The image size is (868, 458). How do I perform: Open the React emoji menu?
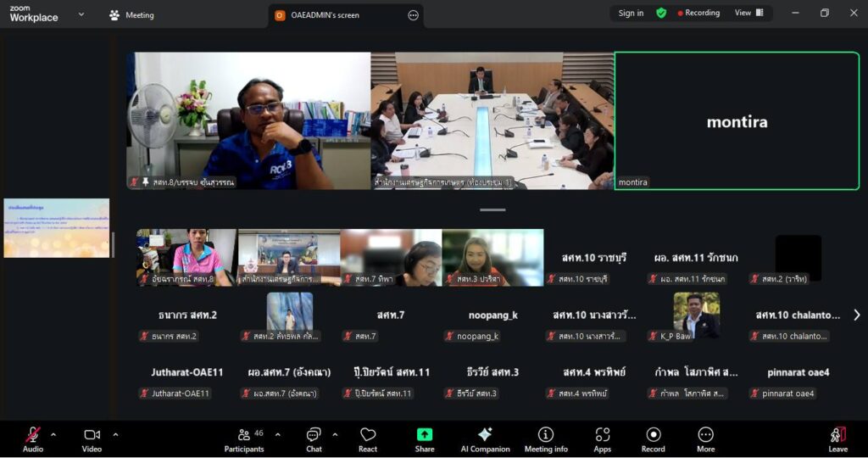click(x=368, y=438)
